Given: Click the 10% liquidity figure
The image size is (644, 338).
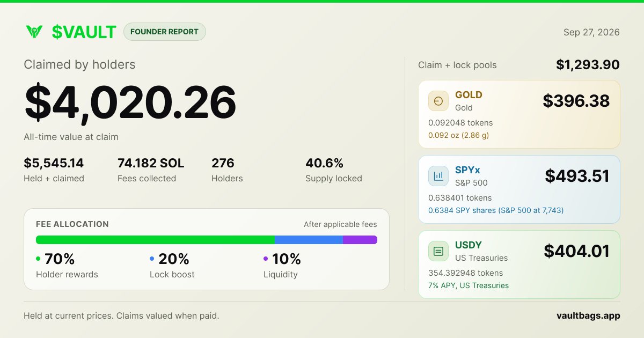Looking at the screenshot, I should coord(287,259).
